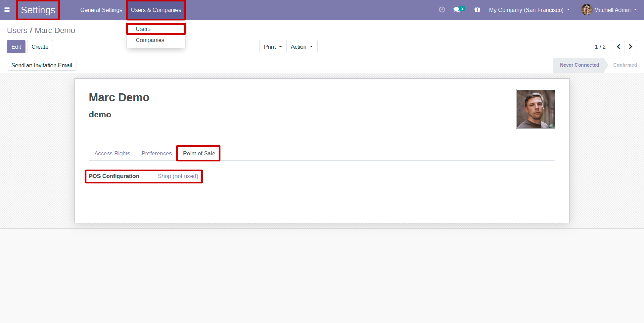Screen dimensions: 644x323
Task: Open Marc Demo profile photo
Action: pos(535,109)
